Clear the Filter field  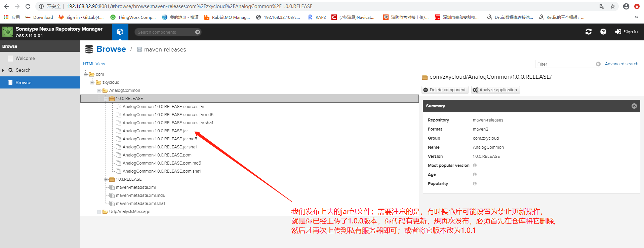598,64
